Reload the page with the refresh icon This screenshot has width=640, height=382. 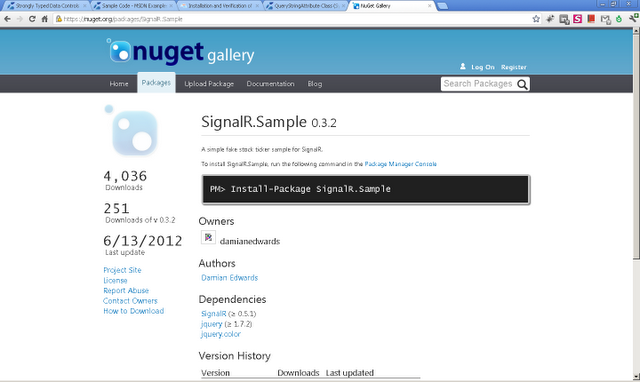32,19
